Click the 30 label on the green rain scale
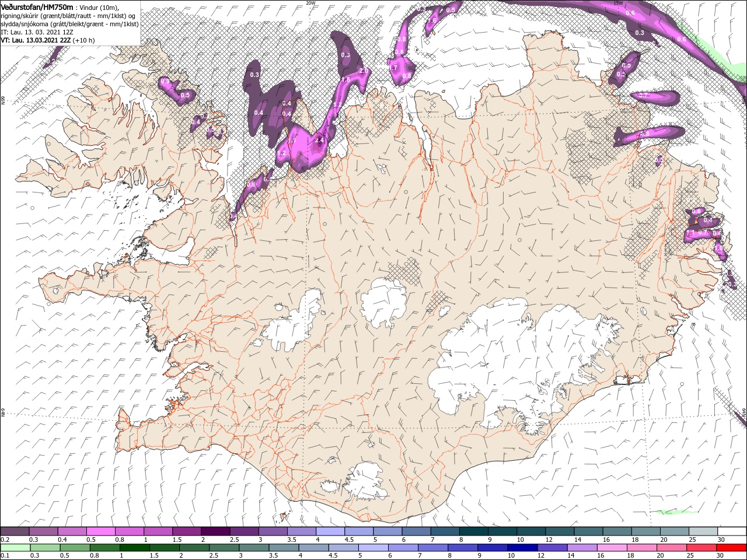This screenshot has width=747, height=560. click(x=720, y=555)
